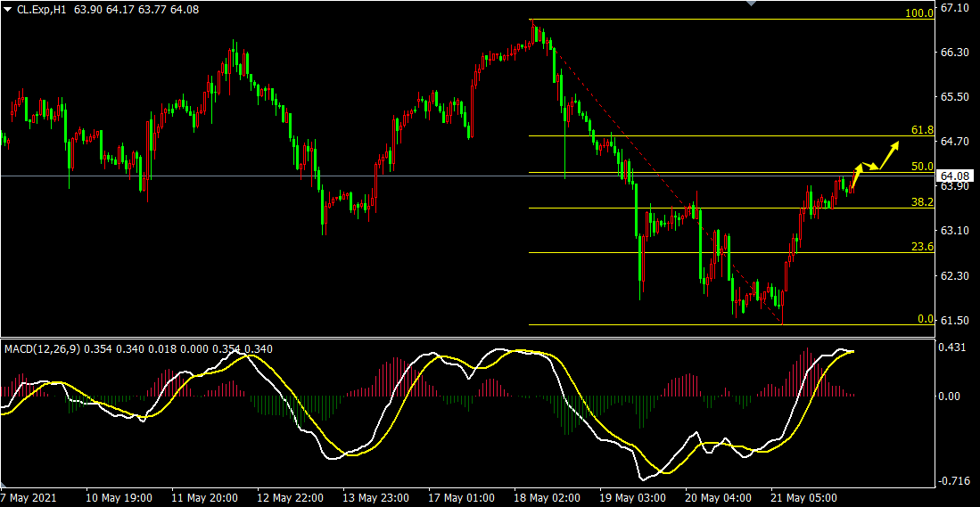Screen dimensions: 980x507
Task: Click the 100.0 Fibonacci level label
Action: [x=921, y=12]
